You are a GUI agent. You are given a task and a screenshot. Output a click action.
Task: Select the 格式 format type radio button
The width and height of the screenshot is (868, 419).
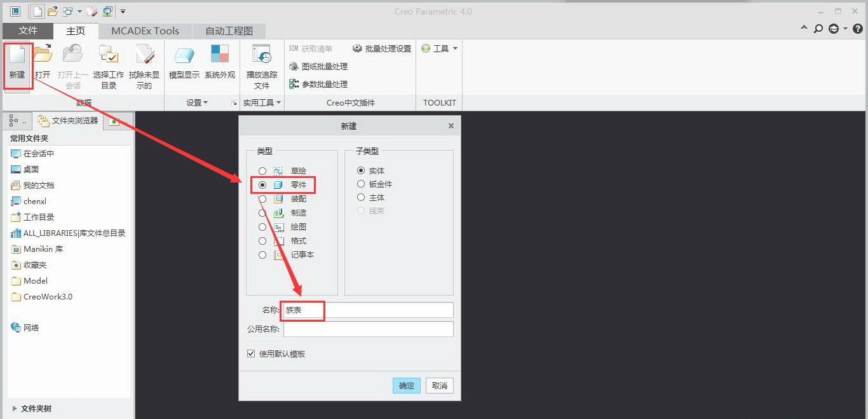tap(262, 241)
